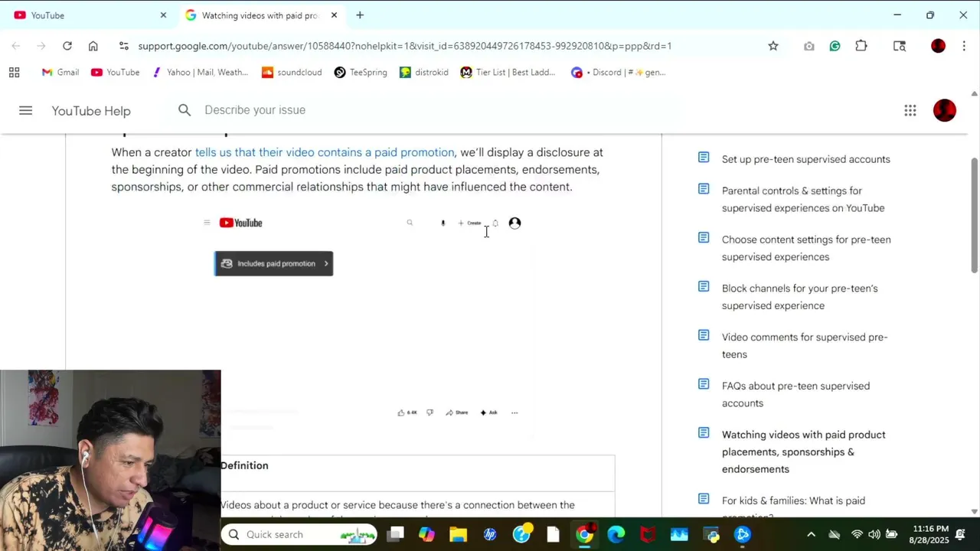Image resolution: width=980 pixels, height=551 pixels.
Task: Click article icon beside 'Video comments for supervised pre-teens'
Action: click(x=704, y=335)
